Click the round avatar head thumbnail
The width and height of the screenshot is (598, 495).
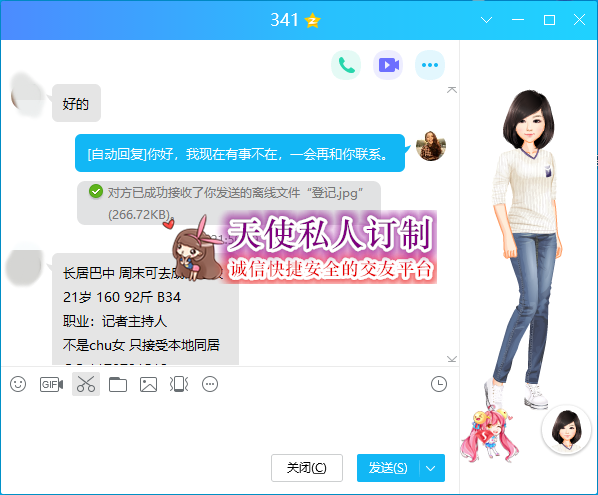point(567,429)
